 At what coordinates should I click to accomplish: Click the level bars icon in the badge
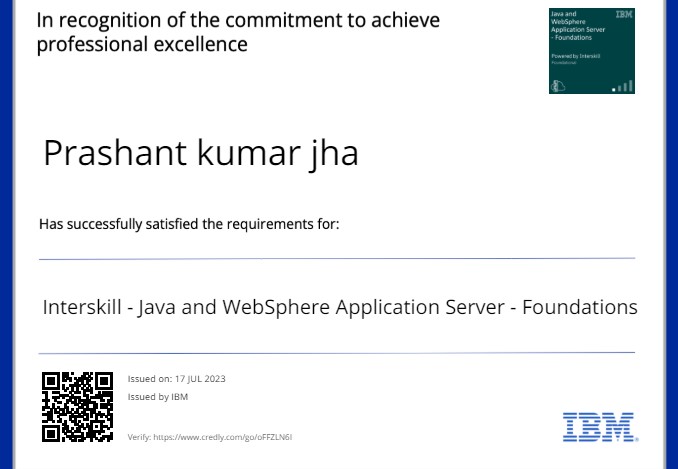[623, 87]
